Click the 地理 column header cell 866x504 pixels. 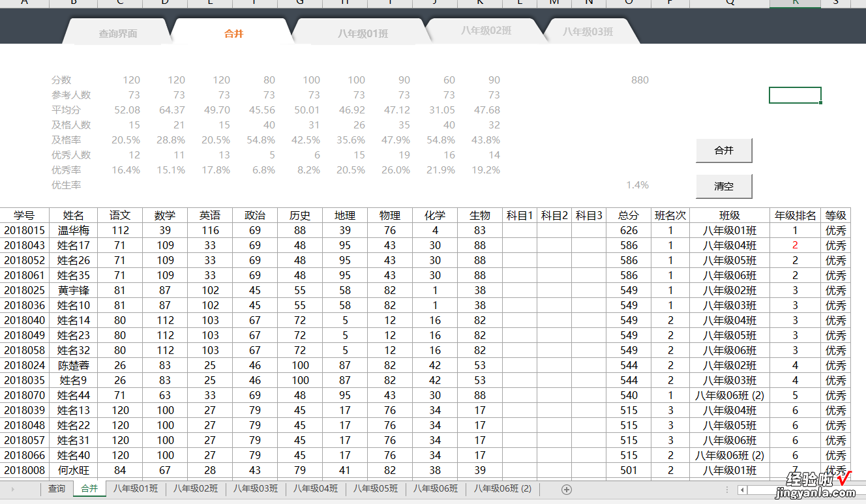point(345,215)
